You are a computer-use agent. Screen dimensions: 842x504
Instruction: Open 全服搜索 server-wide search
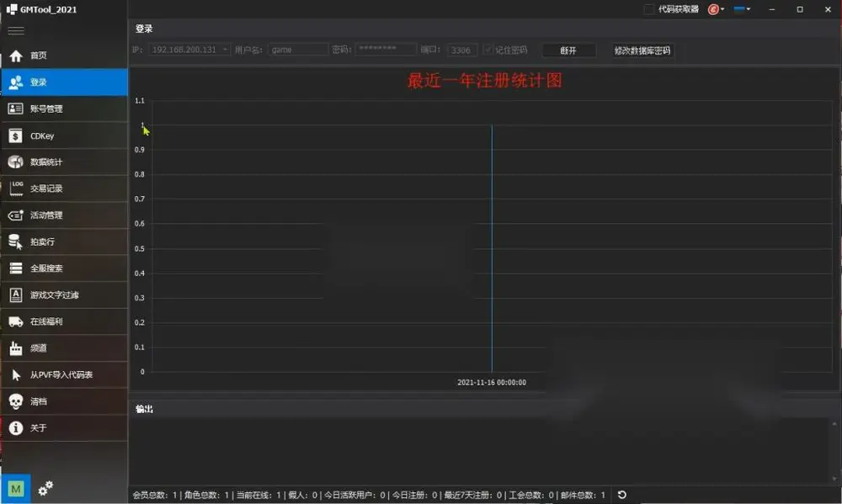(x=64, y=268)
